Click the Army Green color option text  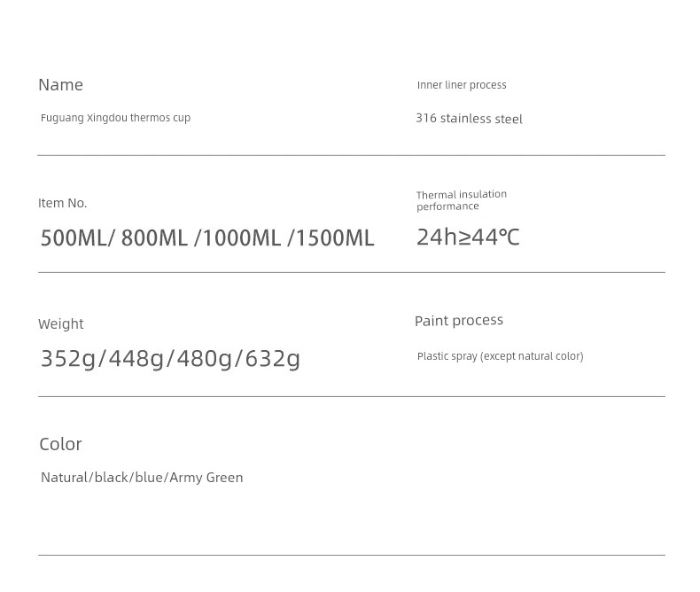[206, 478]
